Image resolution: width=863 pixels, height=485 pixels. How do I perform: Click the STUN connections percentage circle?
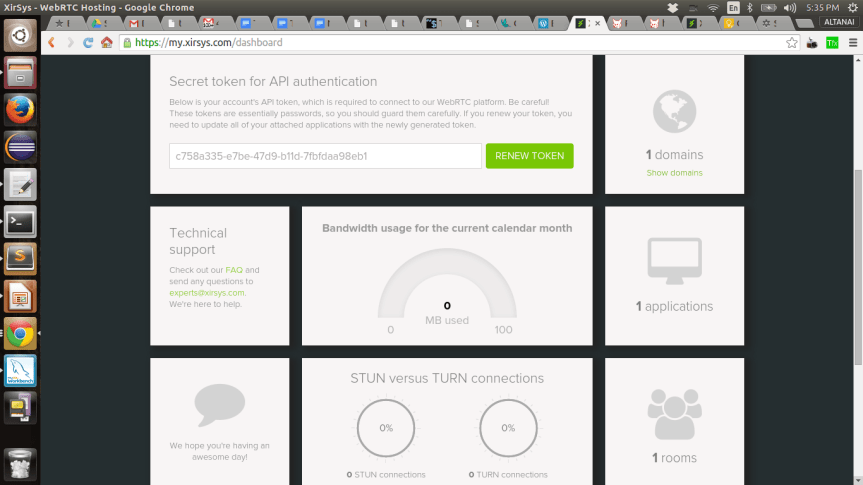[x=385, y=428]
